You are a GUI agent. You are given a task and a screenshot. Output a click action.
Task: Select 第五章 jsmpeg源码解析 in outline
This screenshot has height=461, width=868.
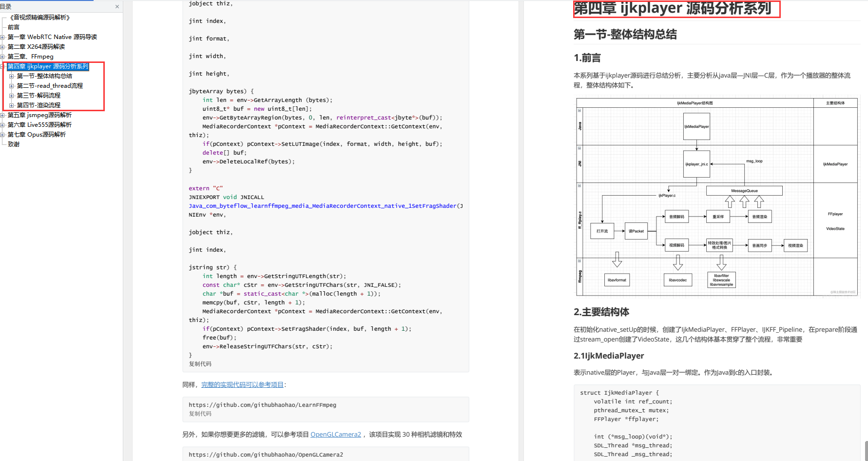pyautogui.click(x=39, y=115)
